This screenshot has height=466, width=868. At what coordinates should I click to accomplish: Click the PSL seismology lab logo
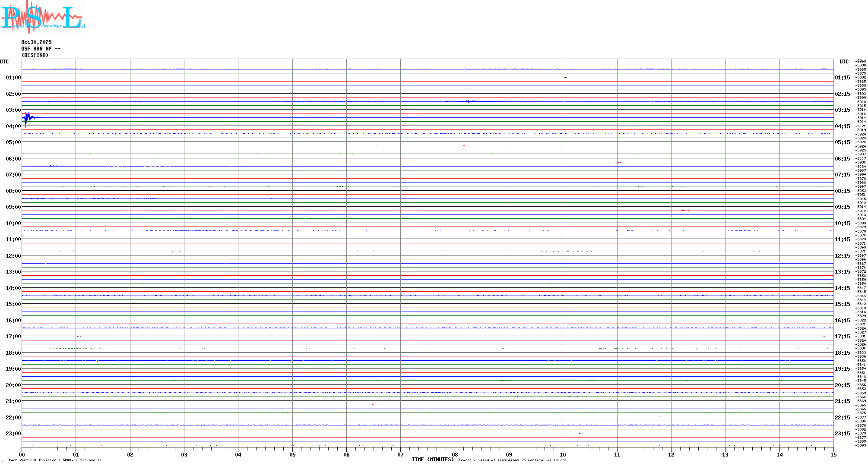point(43,17)
